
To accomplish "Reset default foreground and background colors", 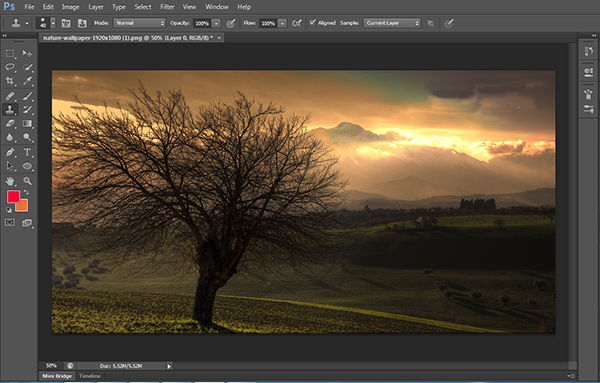I will (9, 210).
